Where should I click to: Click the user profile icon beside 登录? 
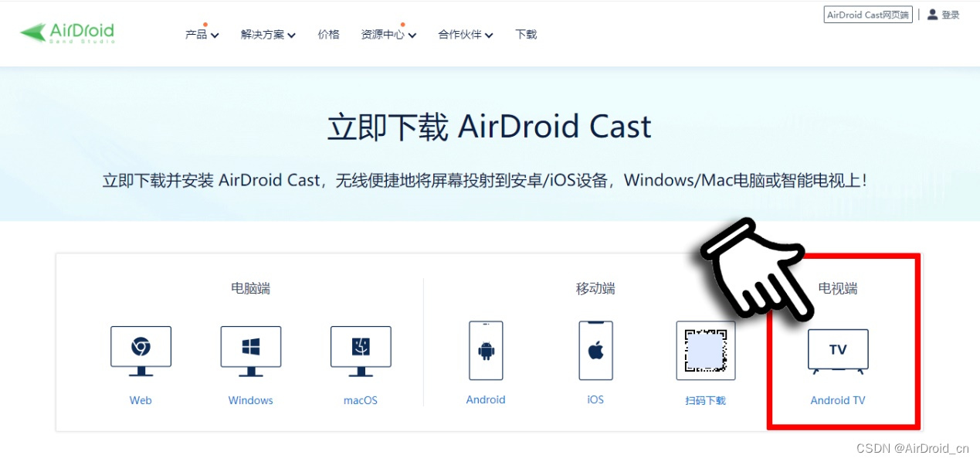pyautogui.click(x=932, y=14)
